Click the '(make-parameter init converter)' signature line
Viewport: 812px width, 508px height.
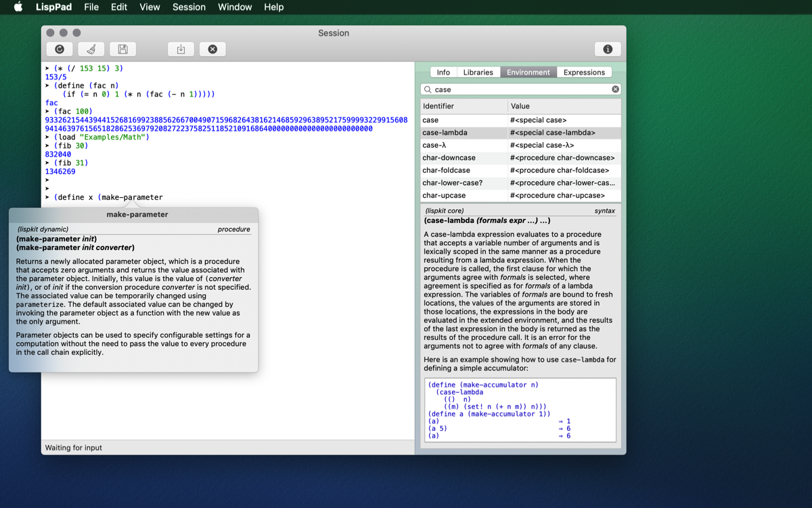[x=75, y=247]
